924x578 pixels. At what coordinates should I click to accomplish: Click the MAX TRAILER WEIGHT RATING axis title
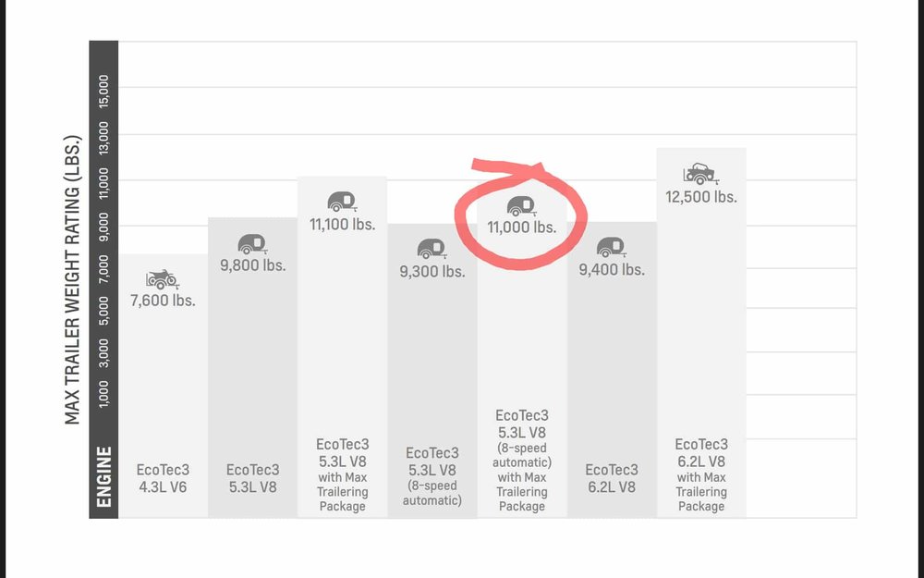(x=74, y=279)
